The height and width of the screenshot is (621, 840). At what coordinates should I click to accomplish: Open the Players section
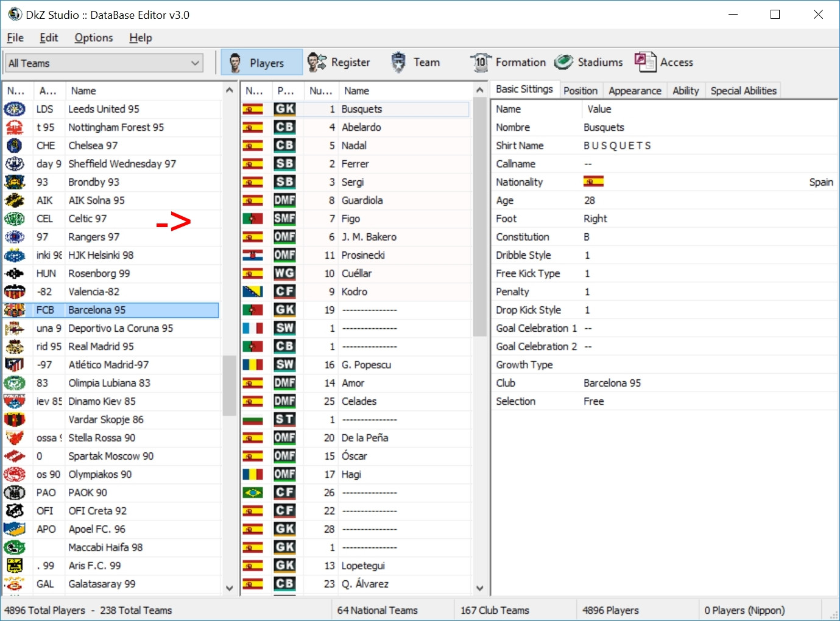tap(261, 62)
